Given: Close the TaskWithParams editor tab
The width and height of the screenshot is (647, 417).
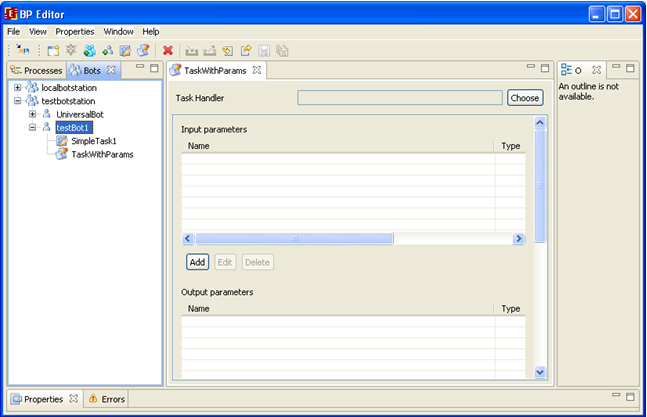Looking at the screenshot, I should click(257, 70).
